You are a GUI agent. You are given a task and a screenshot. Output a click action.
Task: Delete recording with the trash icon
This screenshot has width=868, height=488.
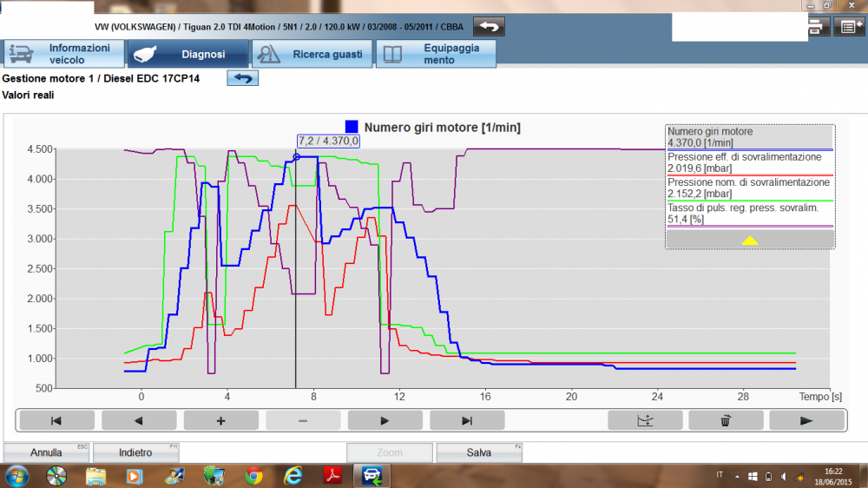725,420
